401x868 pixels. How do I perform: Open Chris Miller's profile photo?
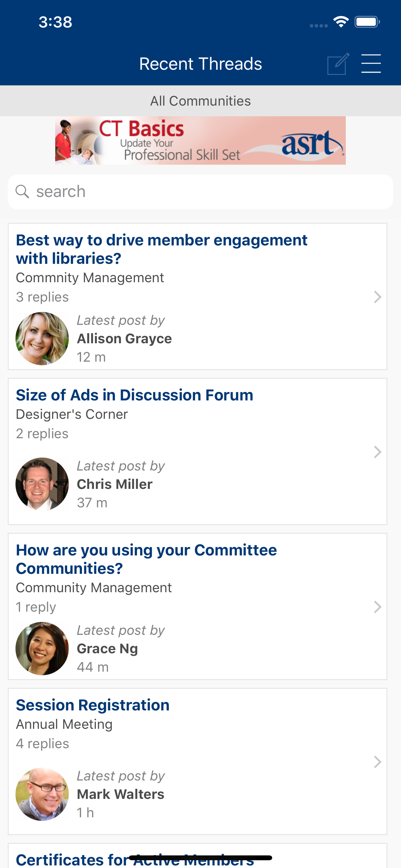coord(42,484)
